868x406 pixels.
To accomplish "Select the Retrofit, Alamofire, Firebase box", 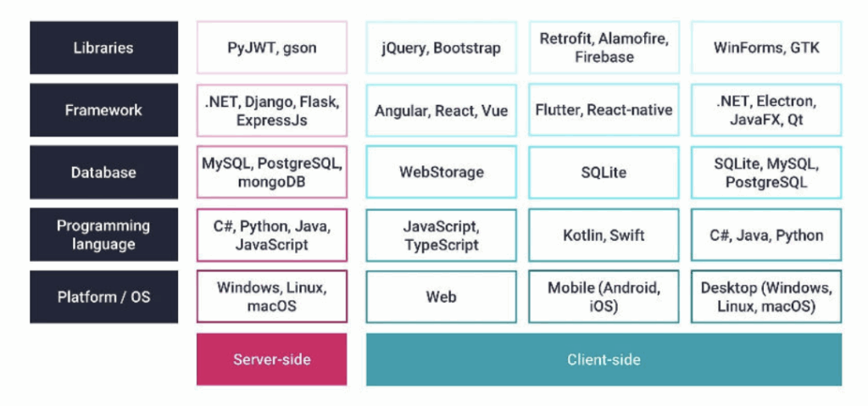I will (x=604, y=47).
